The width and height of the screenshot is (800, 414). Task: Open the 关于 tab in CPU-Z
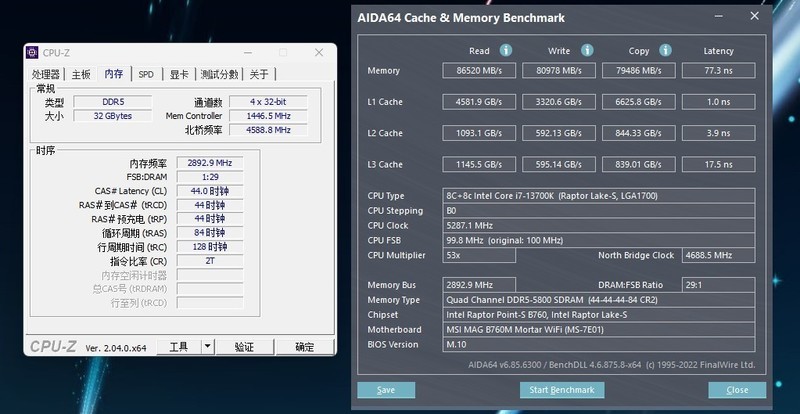[259, 75]
